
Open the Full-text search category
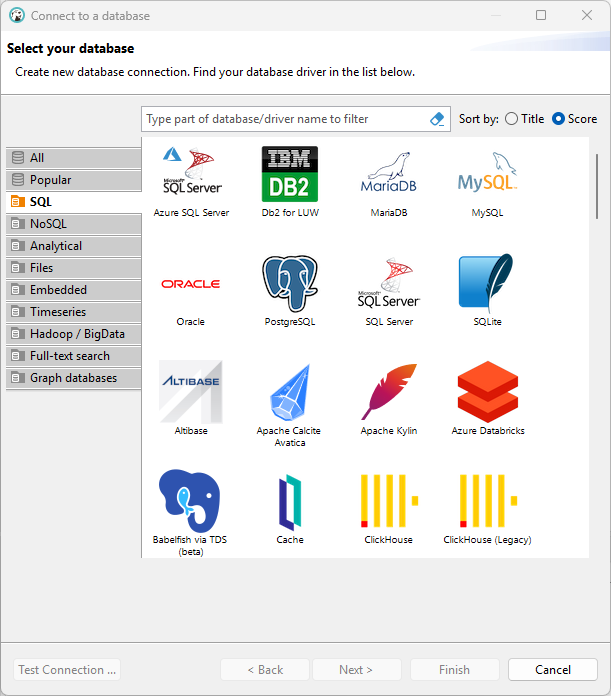click(74, 356)
